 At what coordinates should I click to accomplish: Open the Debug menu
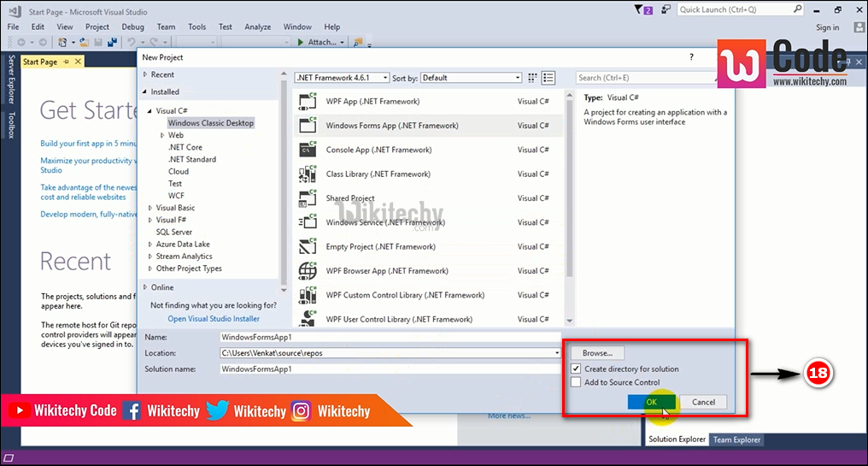pyautogui.click(x=132, y=27)
